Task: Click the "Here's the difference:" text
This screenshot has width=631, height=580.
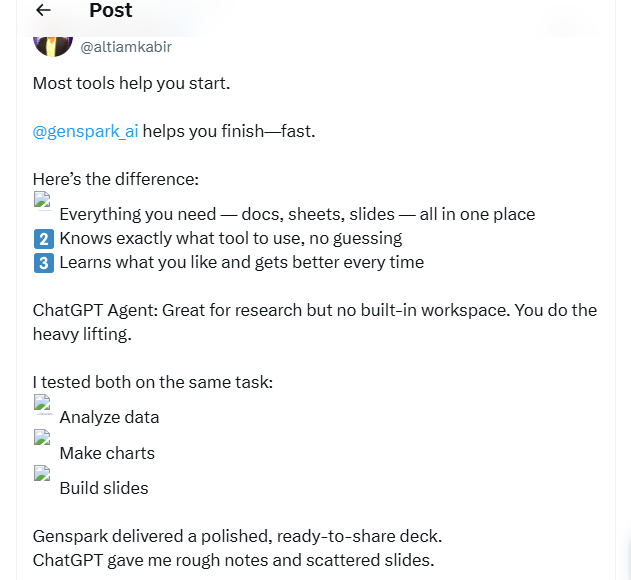Action: coord(116,179)
